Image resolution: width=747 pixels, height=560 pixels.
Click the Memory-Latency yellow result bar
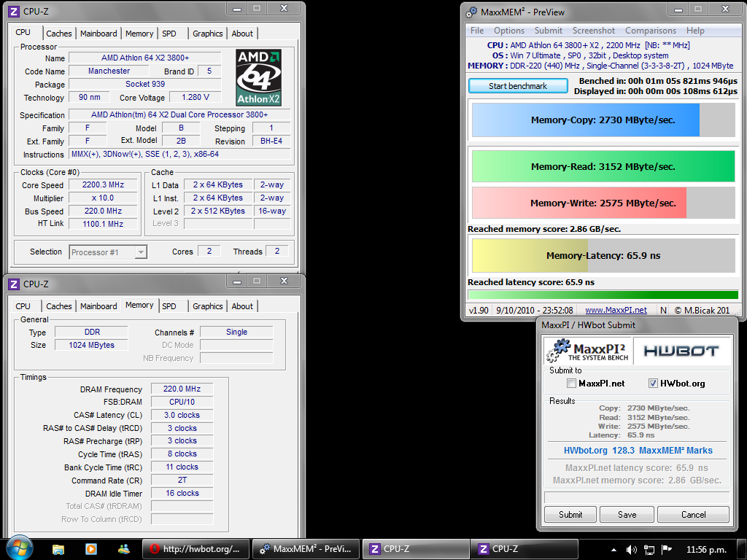603,256
